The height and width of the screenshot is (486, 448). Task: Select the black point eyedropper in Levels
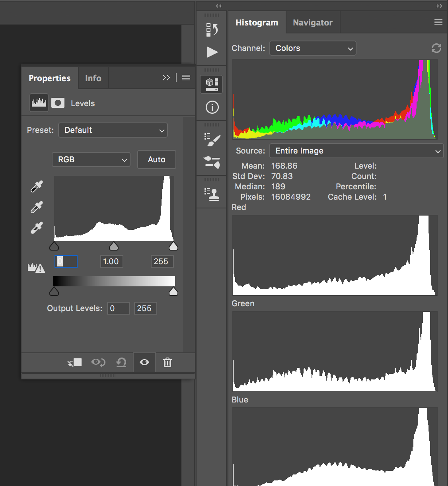(36, 187)
